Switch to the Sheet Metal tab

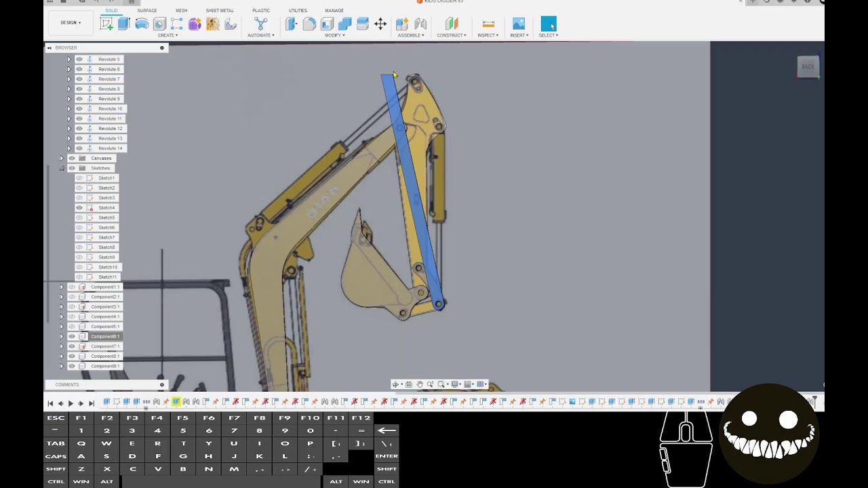coord(220,11)
